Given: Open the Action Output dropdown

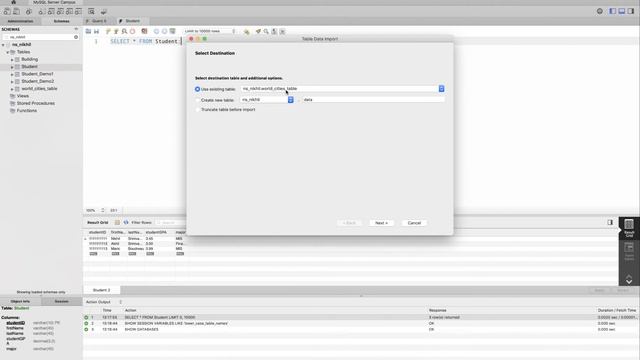Looking at the screenshot, I should pyautogui.click(x=104, y=302).
